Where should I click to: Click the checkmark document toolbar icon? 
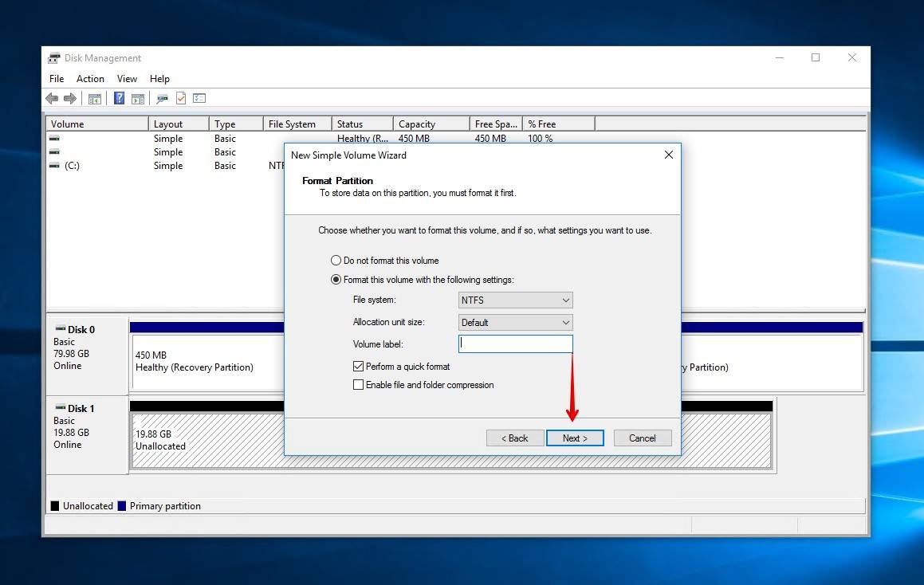181,98
